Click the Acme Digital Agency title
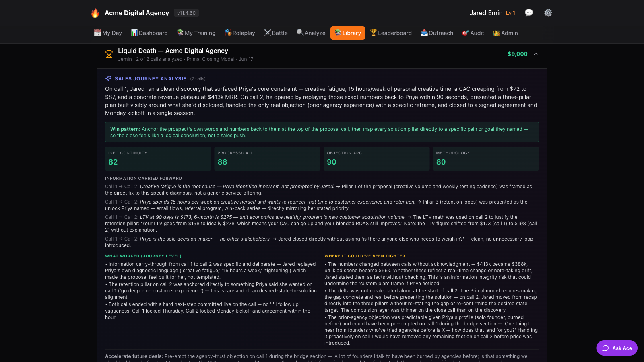This screenshot has height=362, width=644. point(137,13)
